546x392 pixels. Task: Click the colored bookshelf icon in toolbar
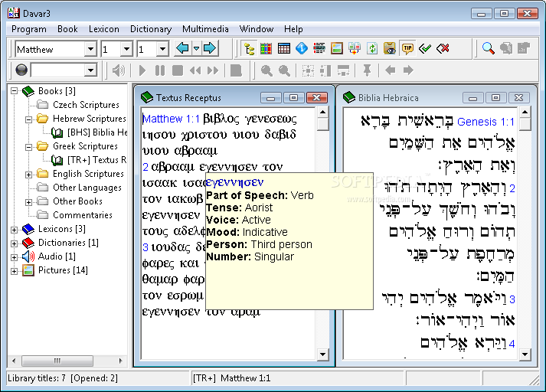point(266,49)
